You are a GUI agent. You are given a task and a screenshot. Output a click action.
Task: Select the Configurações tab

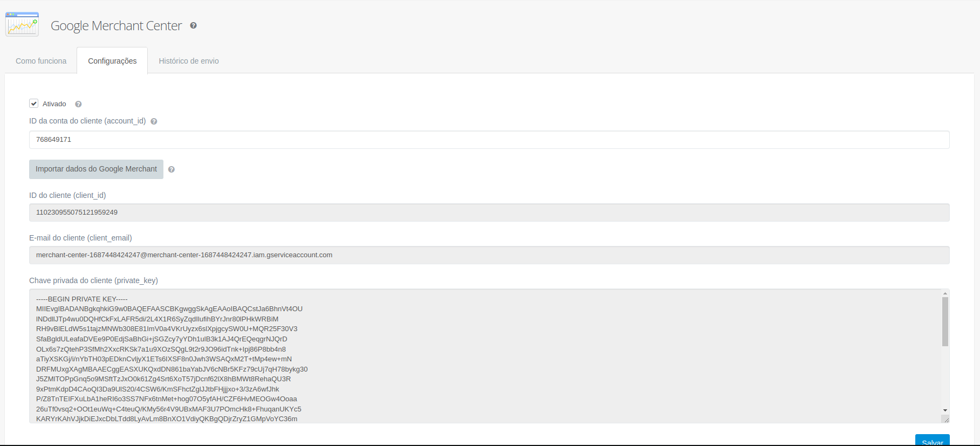pyautogui.click(x=112, y=61)
